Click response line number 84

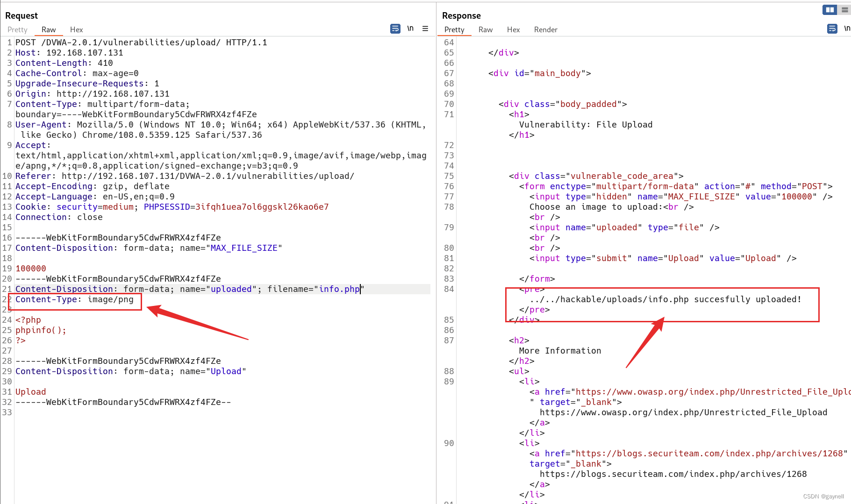(x=449, y=289)
